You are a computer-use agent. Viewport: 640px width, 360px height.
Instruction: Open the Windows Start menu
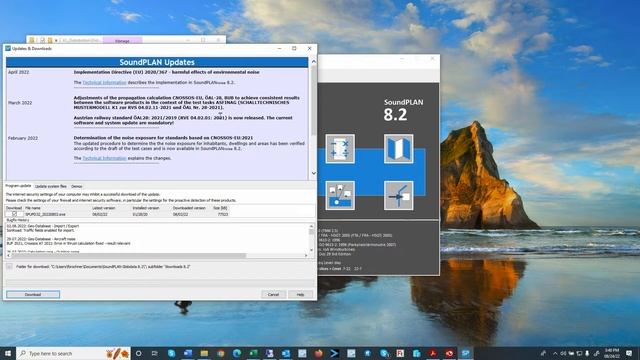pos(8,353)
